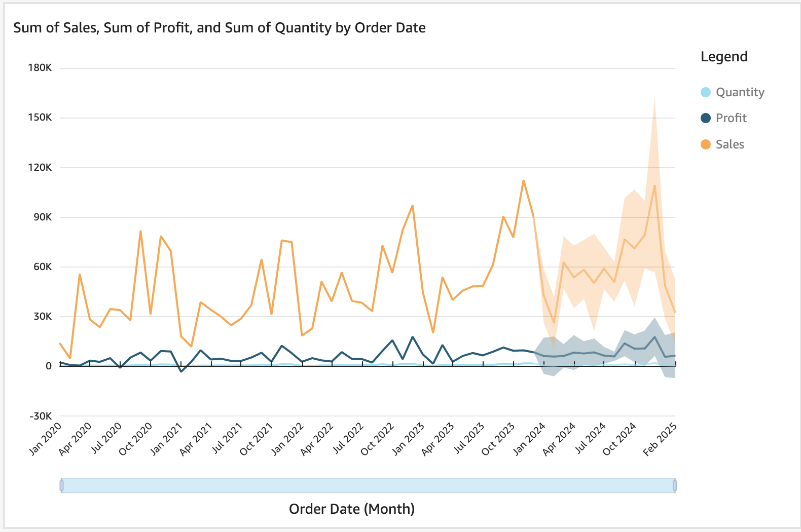The height and width of the screenshot is (532, 801).
Task: Select the Sales peak near Dec 2023
Action: pyautogui.click(x=523, y=181)
